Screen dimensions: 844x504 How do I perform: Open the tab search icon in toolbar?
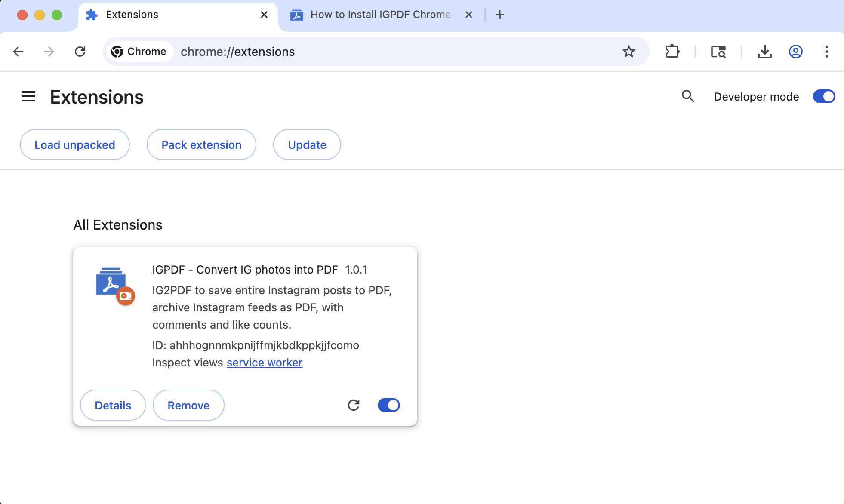point(718,52)
